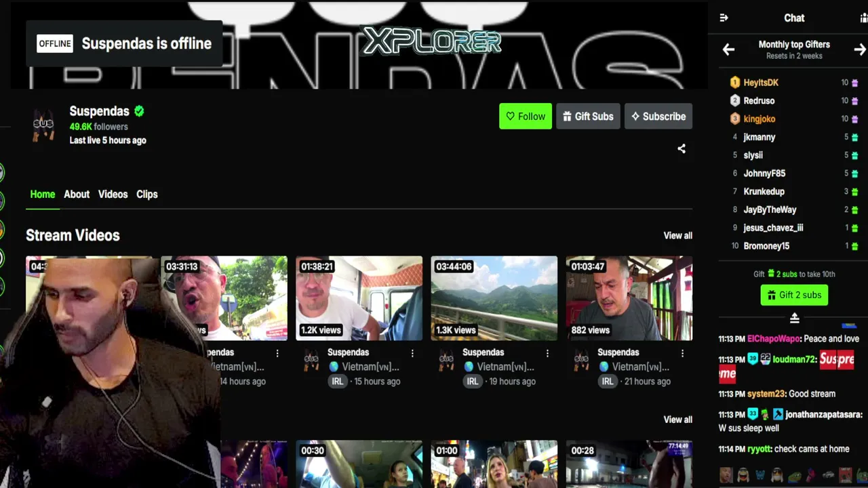Click the IRL tag under the 21 hours ago video
The height and width of the screenshot is (488, 868).
[x=607, y=382]
